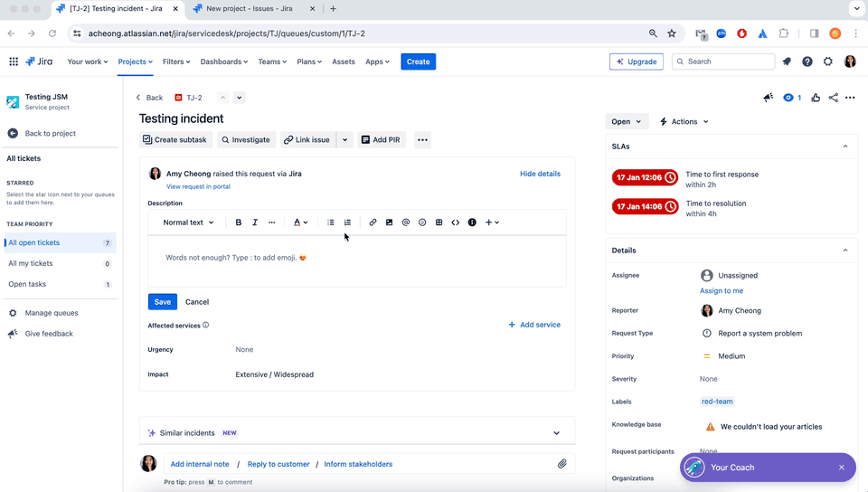868x492 pixels.
Task: Click the blue Create button
Action: coord(418,61)
